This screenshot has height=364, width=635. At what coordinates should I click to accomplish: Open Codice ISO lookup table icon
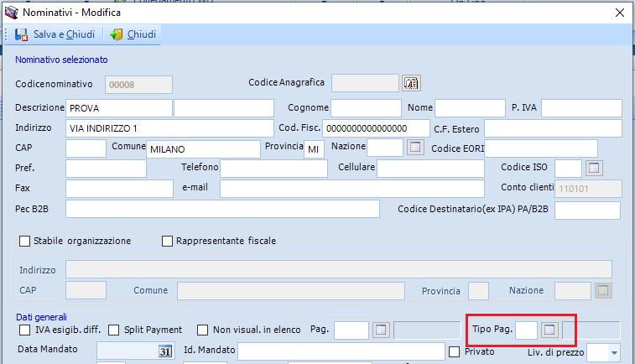[594, 168]
